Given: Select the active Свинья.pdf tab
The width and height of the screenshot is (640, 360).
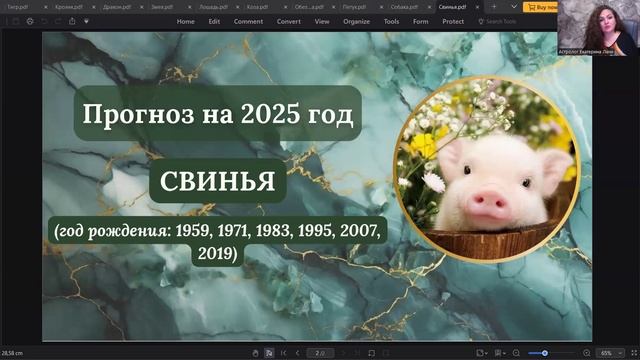Looking at the screenshot, I should pyautogui.click(x=452, y=7).
